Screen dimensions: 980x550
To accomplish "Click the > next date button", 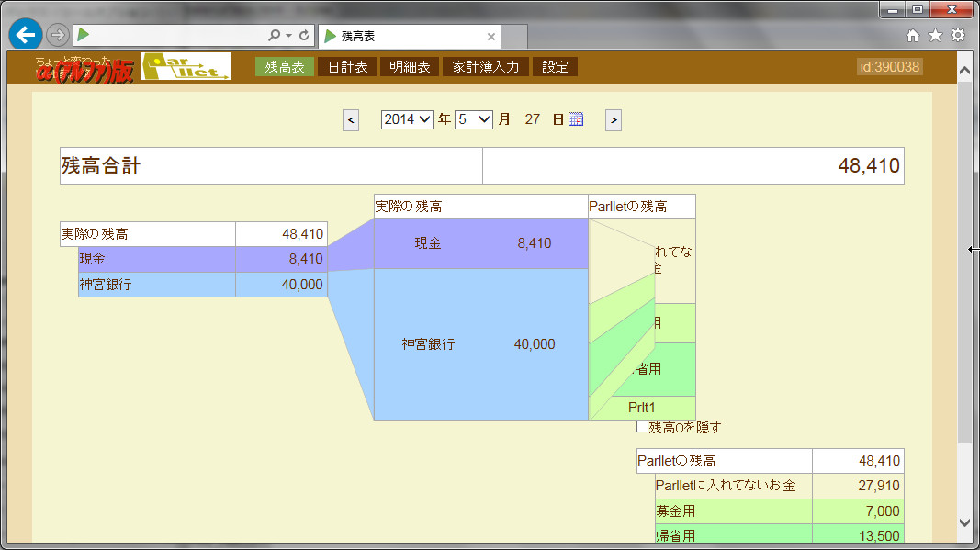I will click(613, 119).
